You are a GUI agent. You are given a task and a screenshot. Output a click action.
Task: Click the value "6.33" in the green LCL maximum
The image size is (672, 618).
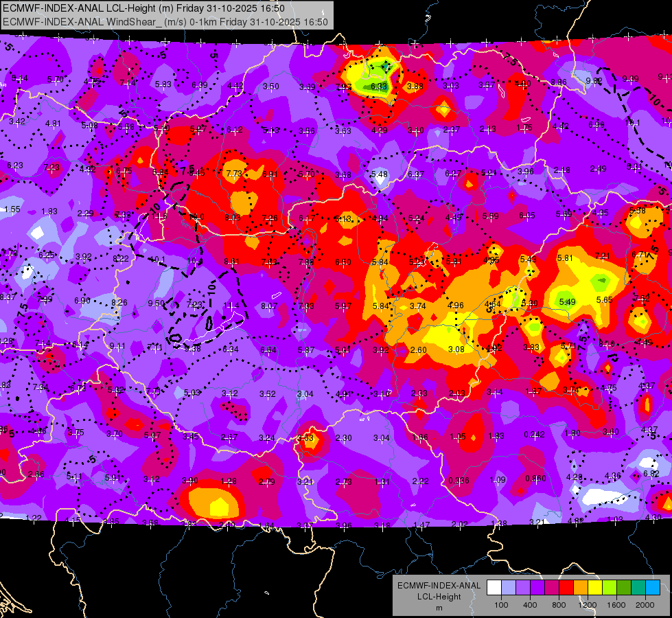click(x=379, y=87)
